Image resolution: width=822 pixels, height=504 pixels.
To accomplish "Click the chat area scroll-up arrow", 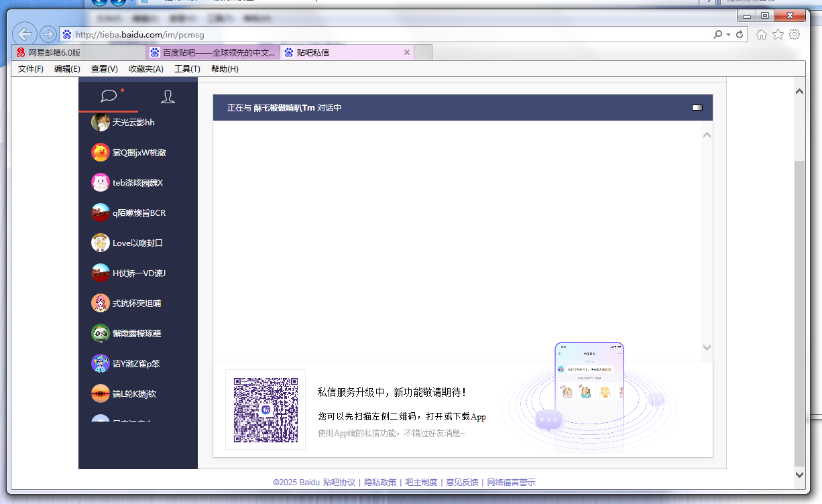I will click(707, 135).
